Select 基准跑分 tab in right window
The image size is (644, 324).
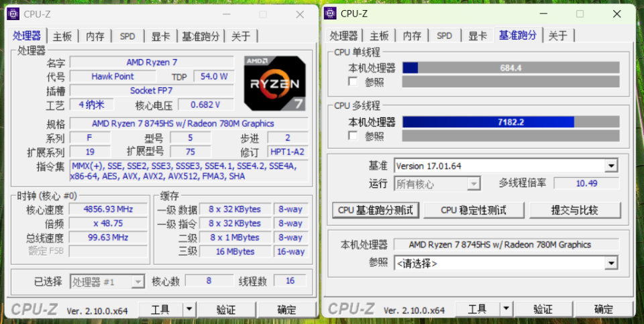pos(518,36)
